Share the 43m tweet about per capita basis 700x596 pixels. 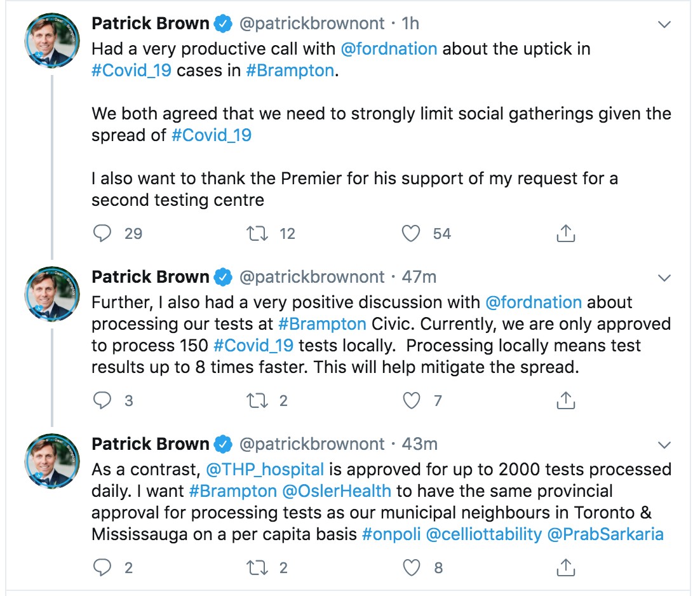[565, 567]
